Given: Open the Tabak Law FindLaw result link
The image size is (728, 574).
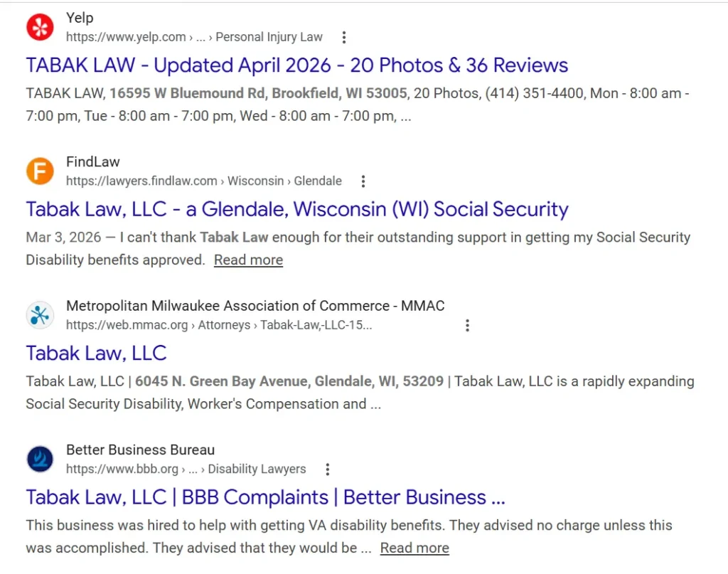Looking at the screenshot, I should point(296,209).
